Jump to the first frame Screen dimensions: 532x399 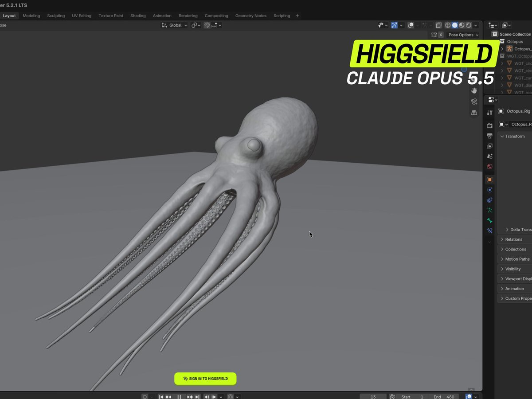pyautogui.click(x=161, y=397)
